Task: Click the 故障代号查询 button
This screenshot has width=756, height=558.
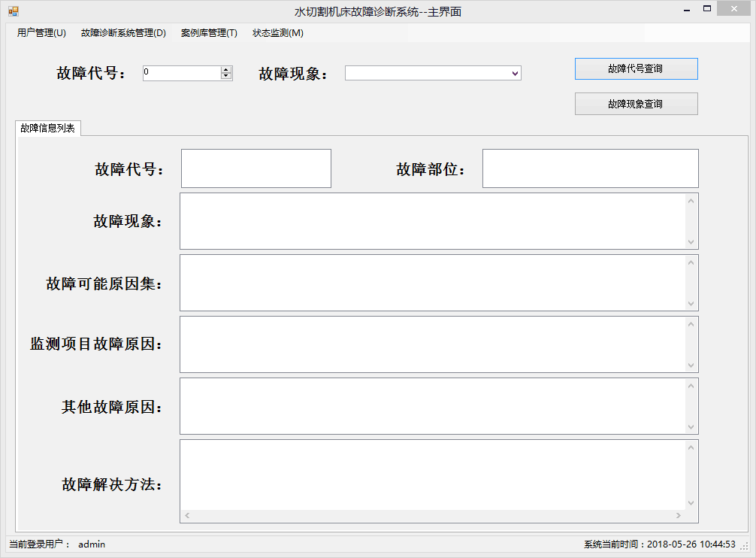Action: (x=636, y=68)
